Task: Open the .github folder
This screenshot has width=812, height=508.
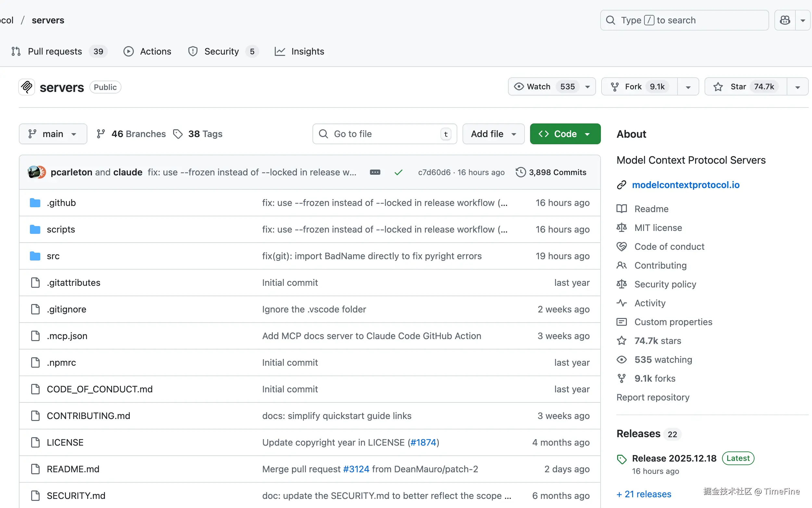Action: pyautogui.click(x=61, y=203)
